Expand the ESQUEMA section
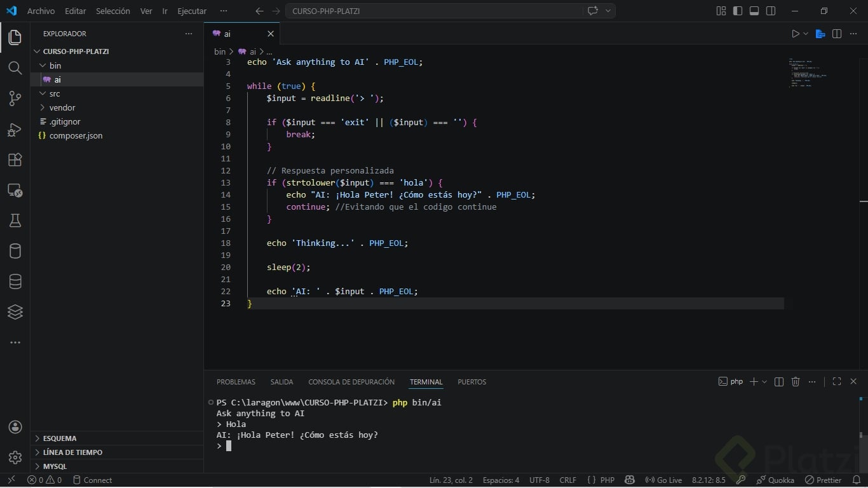Screen dimensions: 868x488 point(60,438)
